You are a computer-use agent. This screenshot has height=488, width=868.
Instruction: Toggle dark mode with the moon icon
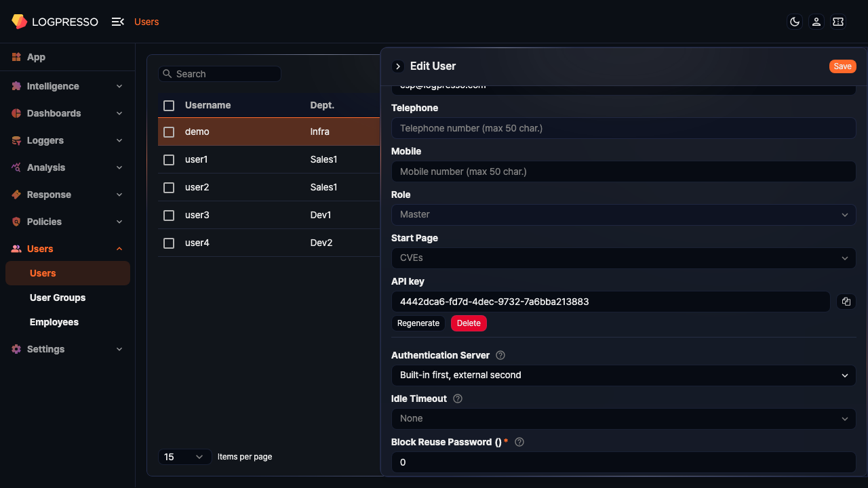794,22
